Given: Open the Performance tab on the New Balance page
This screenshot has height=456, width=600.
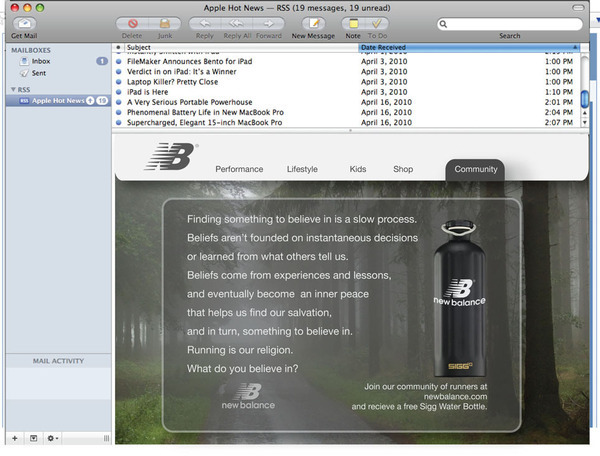Looking at the screenshot, I should [x=239, y=169].
